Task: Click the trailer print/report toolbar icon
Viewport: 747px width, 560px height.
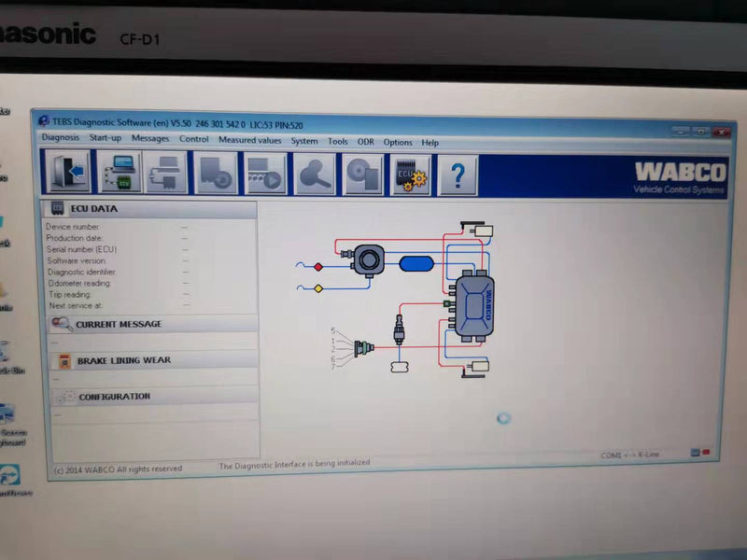Action: point(168,173)
